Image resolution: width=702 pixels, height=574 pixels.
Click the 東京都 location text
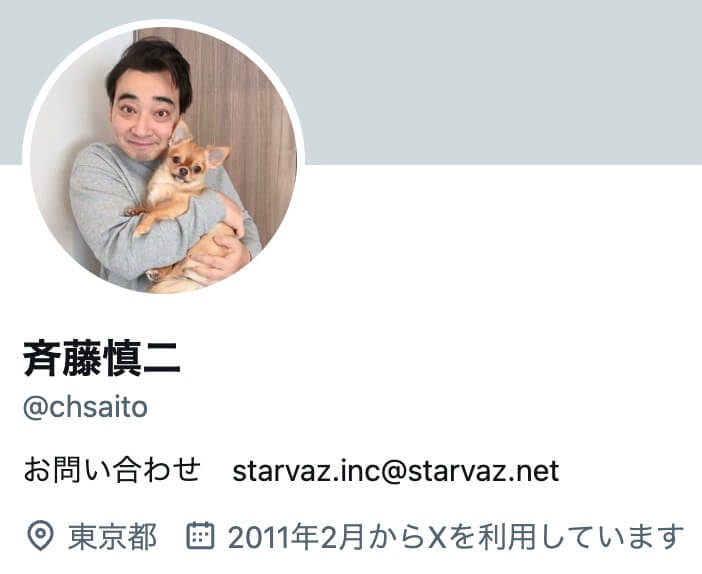point(112,536)
